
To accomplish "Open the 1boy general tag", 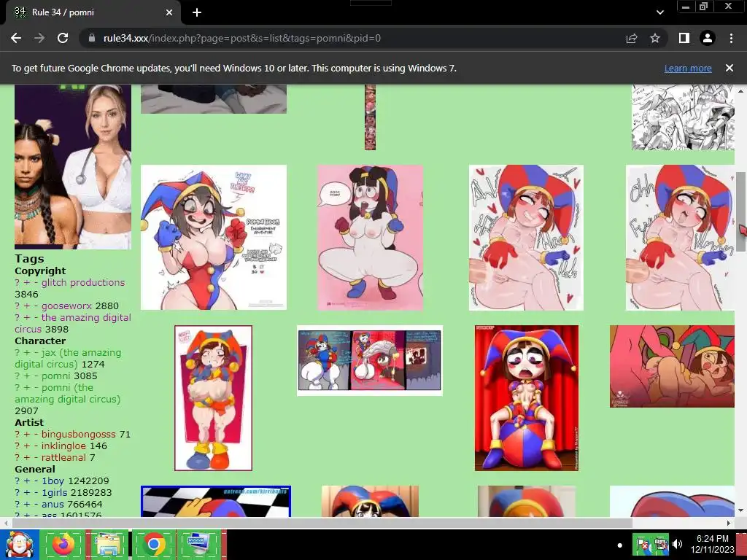I will coord(53,481).
